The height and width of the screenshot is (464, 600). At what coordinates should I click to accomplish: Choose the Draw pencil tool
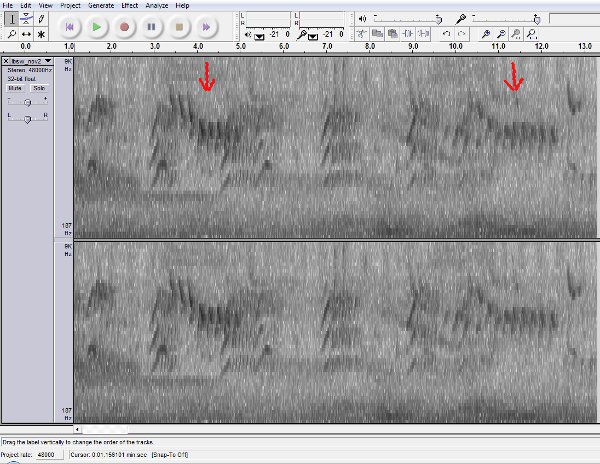coord(41,19)
